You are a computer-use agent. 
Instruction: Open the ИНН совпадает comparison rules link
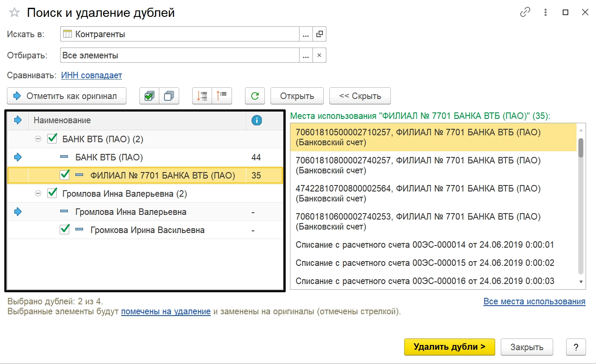click(91, 75)
